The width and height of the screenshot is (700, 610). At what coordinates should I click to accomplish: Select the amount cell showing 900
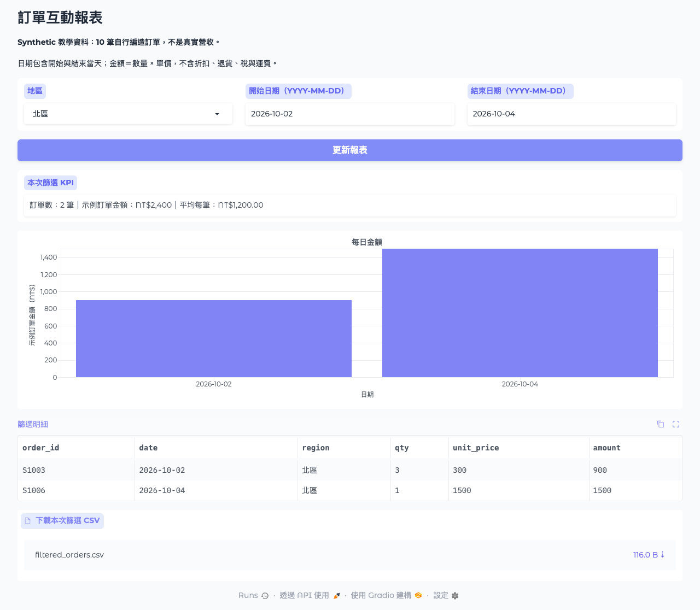(x=635, y=470)
